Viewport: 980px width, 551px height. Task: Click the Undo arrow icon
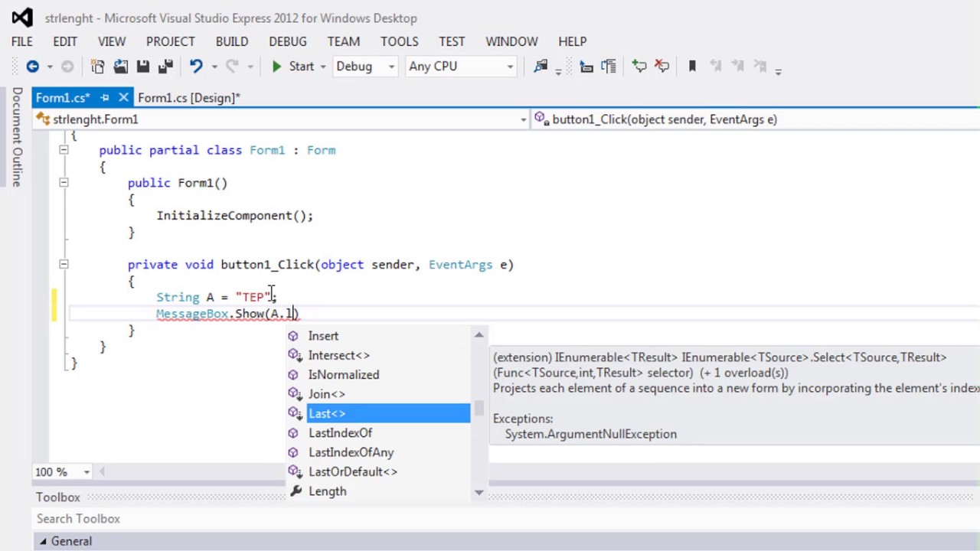coord(196,67)
